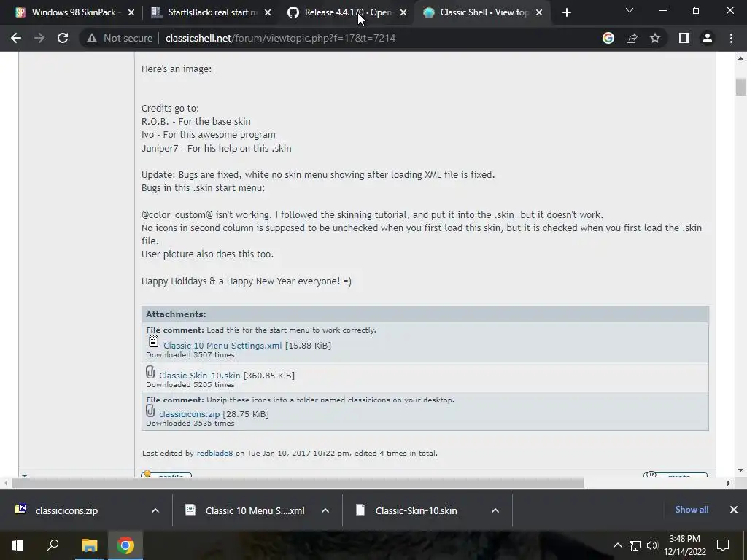Click the Google account icon in address bar
This screenshot has height=560, width=747.
(608, 38)
